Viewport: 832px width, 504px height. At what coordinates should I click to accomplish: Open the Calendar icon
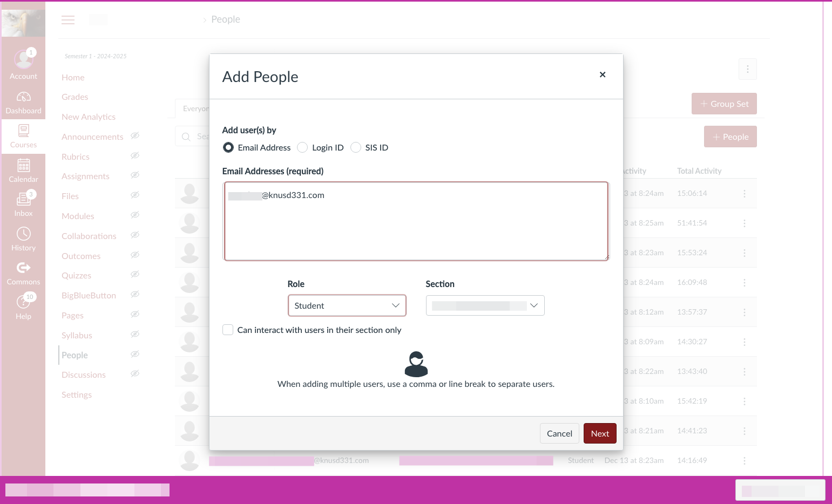(x=23, y=165)
